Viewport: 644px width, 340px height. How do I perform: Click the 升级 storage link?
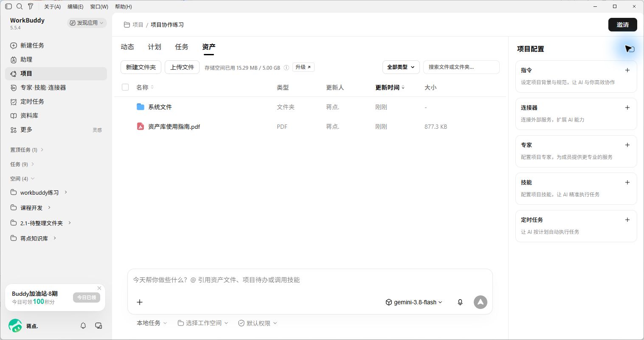[x=304, y=67]
